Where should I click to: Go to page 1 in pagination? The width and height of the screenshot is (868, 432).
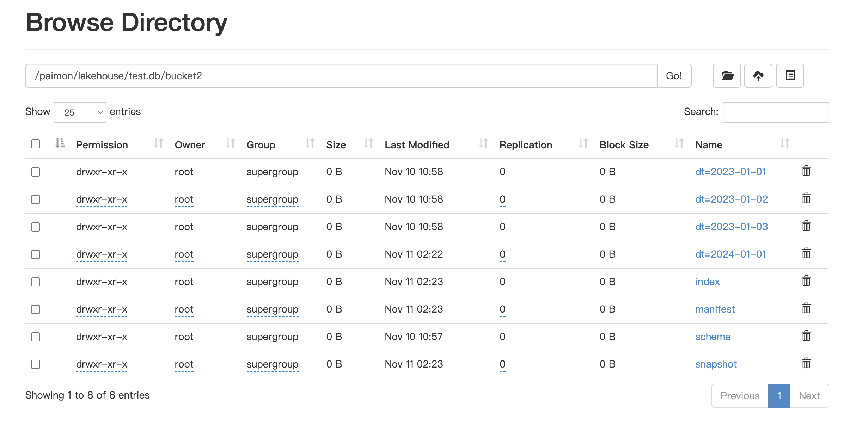(779, 396)
